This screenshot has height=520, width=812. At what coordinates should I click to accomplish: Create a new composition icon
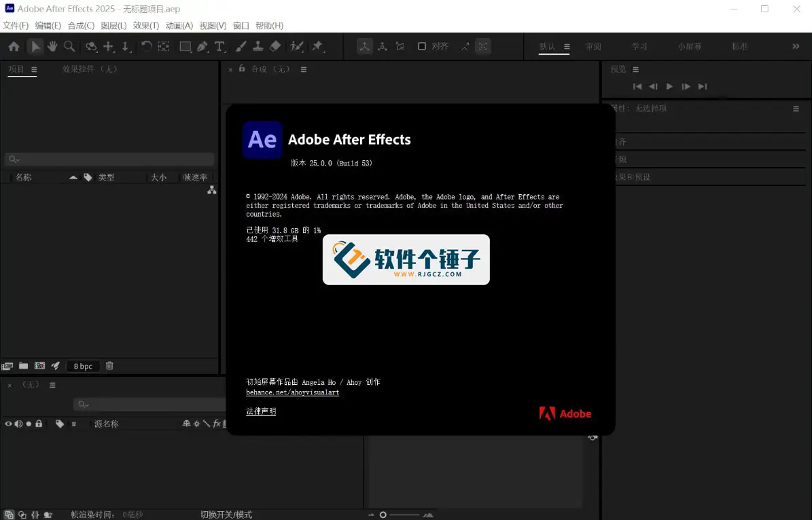click(x=39, y=365)
